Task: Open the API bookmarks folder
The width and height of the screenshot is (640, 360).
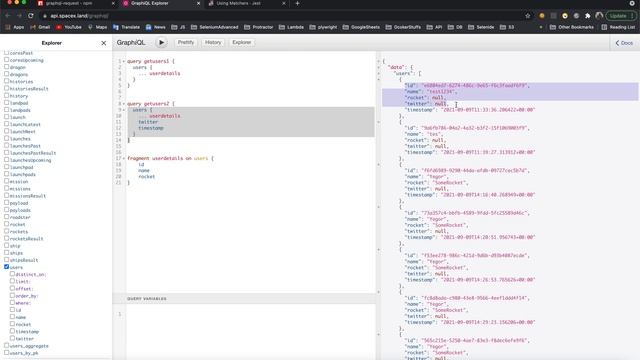Action: (x=434, y=27)
